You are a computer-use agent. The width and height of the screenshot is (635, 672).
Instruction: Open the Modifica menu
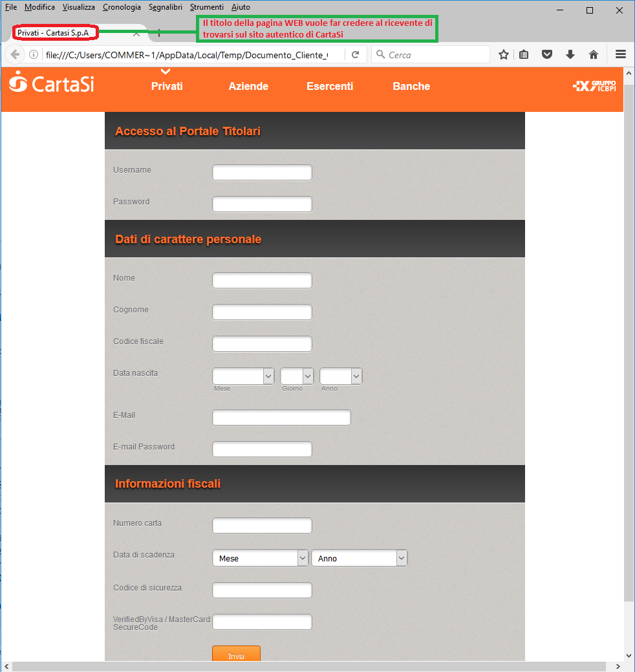click(x=39, y=7)
